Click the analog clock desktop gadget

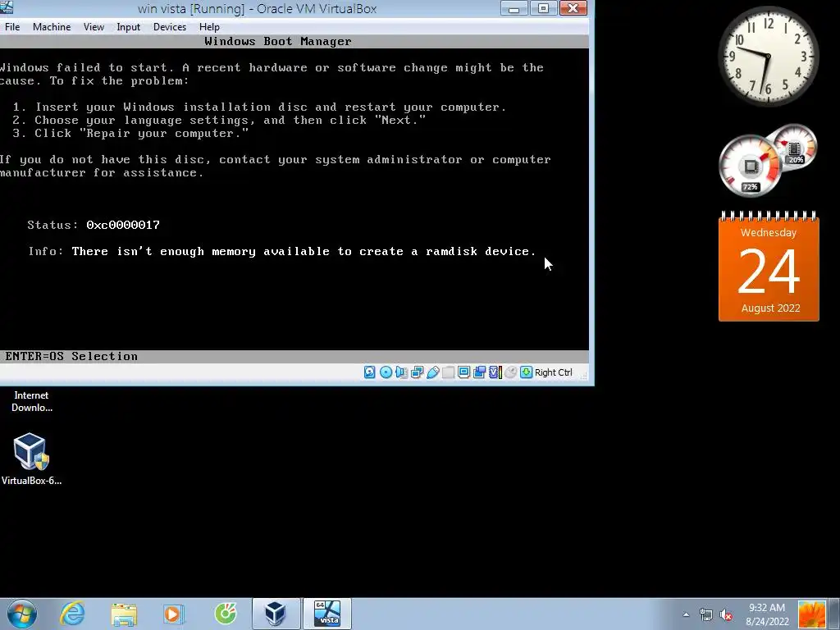click(x=768, y=56)
